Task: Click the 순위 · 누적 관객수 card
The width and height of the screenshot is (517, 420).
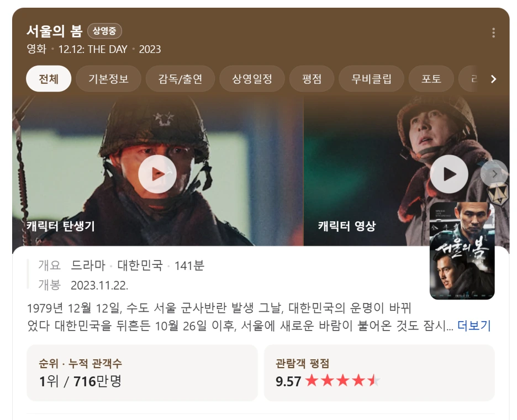Action: click(x=142, y=373)
